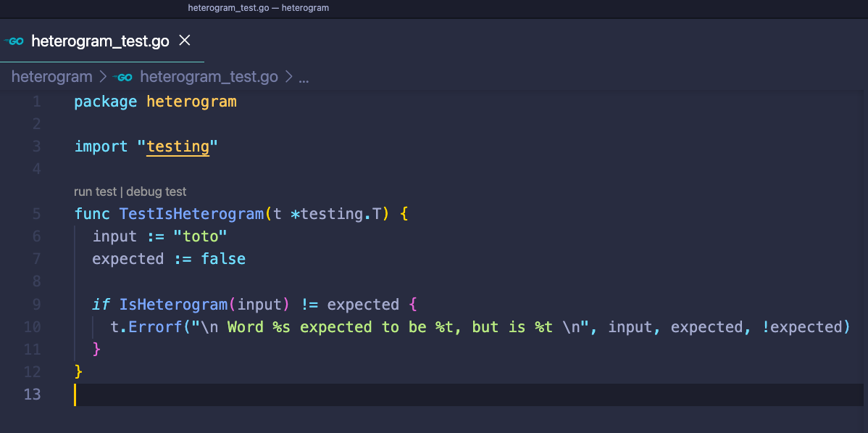This screenshot has height=433, width=868.
Task: Click the window title 'heterogram_test.go — heterogram'
Action: pyautogui.click(x=259, y=8)
